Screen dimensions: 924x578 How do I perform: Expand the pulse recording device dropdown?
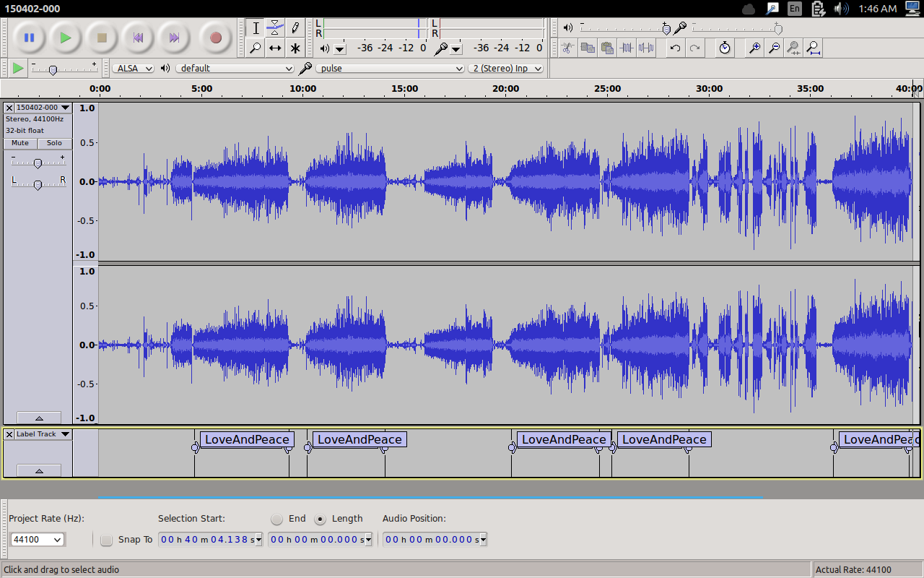coord(391,68)
